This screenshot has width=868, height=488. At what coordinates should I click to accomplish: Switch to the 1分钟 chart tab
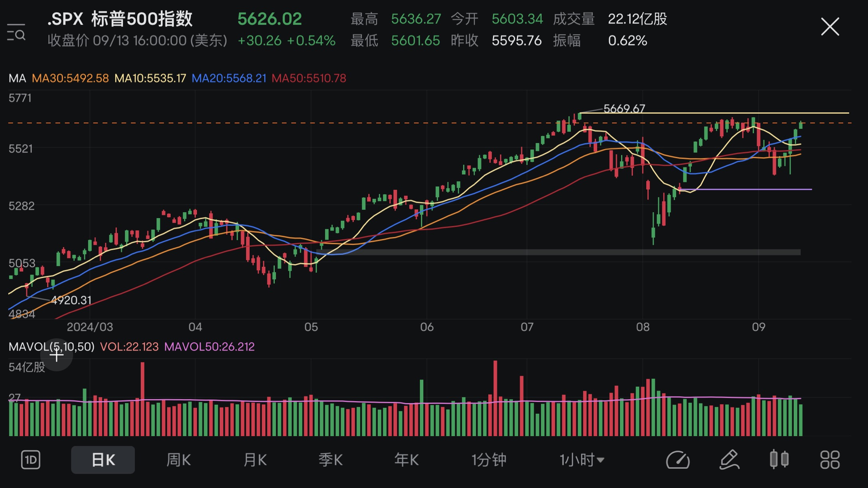coord(489,460)
